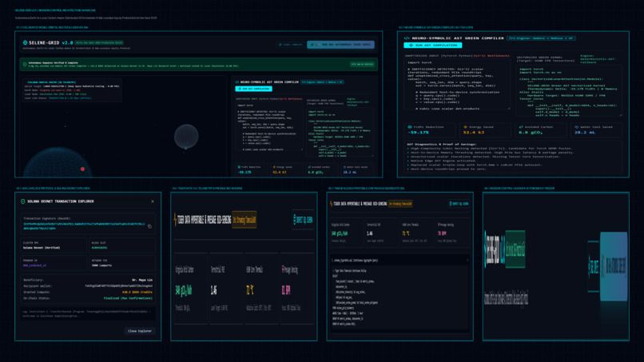Click into the enlarged unoptimized input code editor
This screenshot has width=644, height=362.
pos(457,84)
